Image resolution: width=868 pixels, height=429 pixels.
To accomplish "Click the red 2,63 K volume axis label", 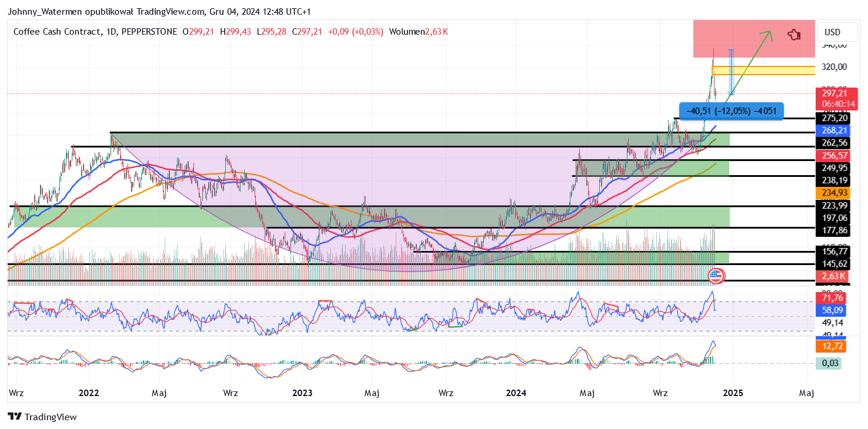I will click(x=833, y=276).
